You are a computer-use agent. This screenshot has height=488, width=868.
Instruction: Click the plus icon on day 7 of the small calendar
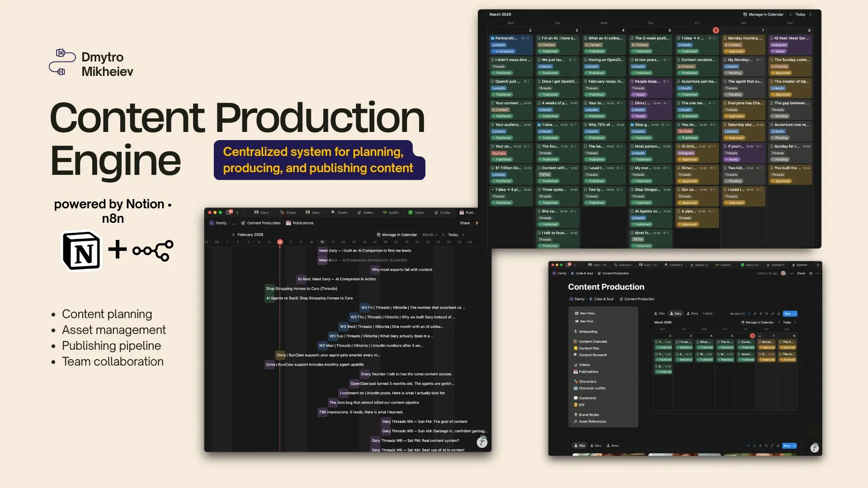760,336
